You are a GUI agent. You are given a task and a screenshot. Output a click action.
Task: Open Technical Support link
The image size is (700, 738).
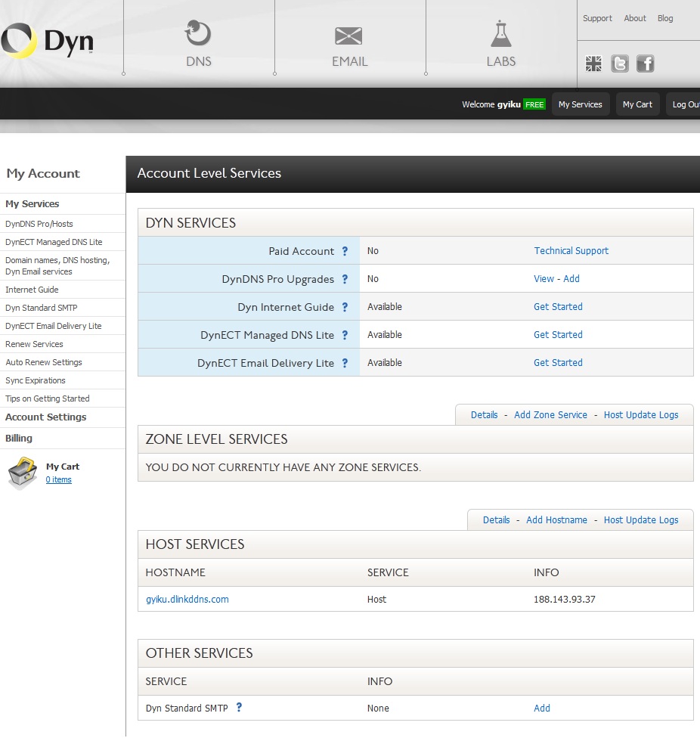coord(571,251)
